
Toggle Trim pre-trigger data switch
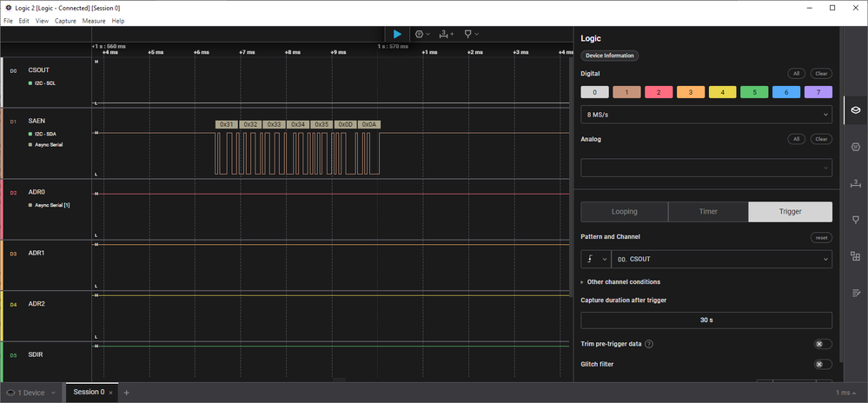click(x=823, y=344)
